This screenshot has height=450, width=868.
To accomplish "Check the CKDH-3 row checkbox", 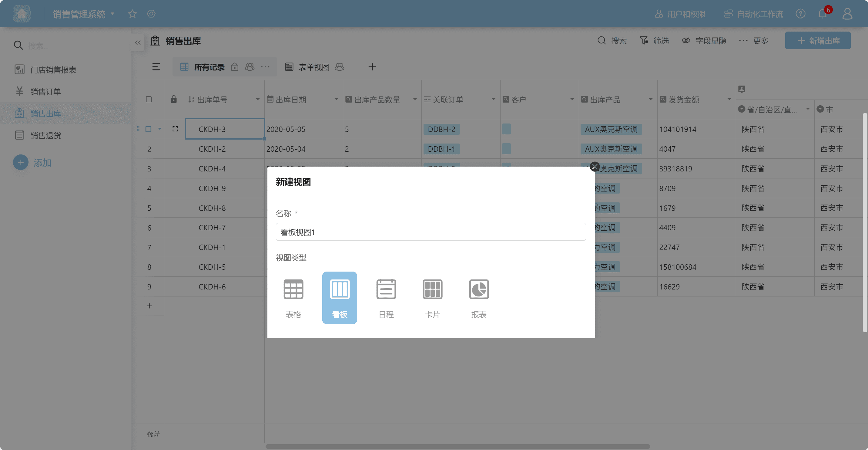I will pos(149,129).
